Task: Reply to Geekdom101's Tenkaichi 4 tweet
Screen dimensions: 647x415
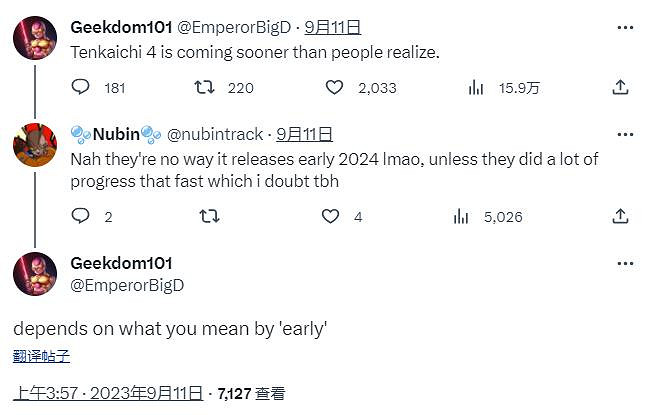Action: pyautogui.click(x=81, y=88)
